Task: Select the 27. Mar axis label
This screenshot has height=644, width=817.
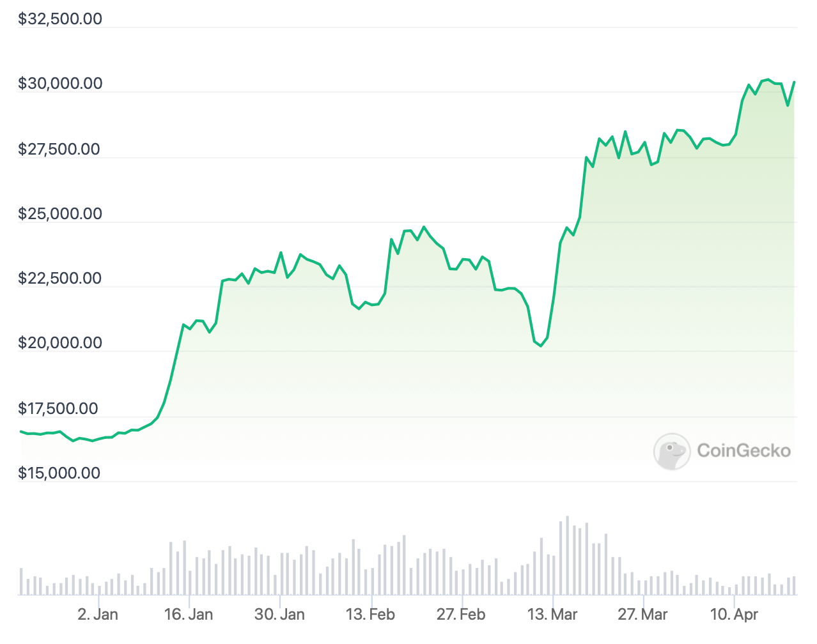Action: [642, 615]
